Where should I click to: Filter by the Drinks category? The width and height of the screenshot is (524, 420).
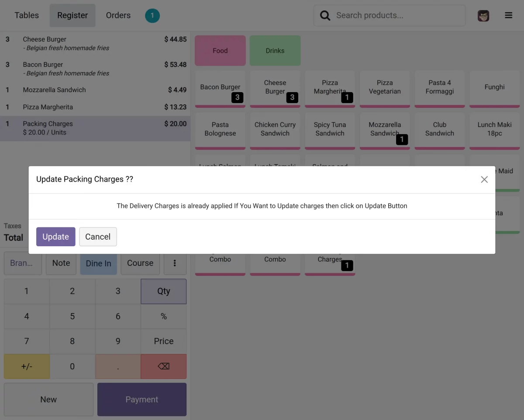coord(275,51)
